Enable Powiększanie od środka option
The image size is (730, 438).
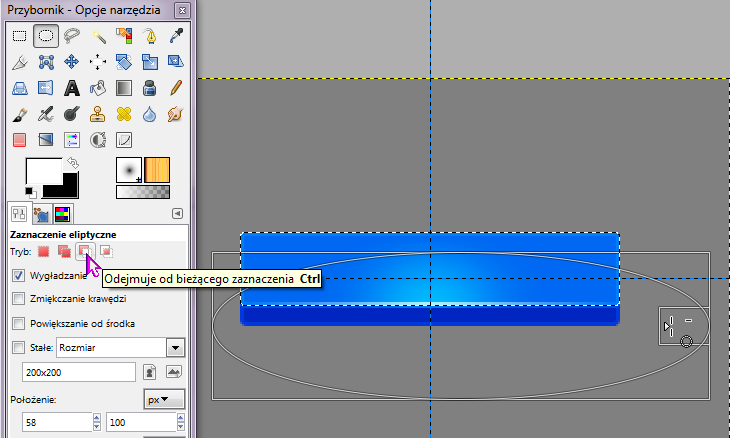point(18,323)
